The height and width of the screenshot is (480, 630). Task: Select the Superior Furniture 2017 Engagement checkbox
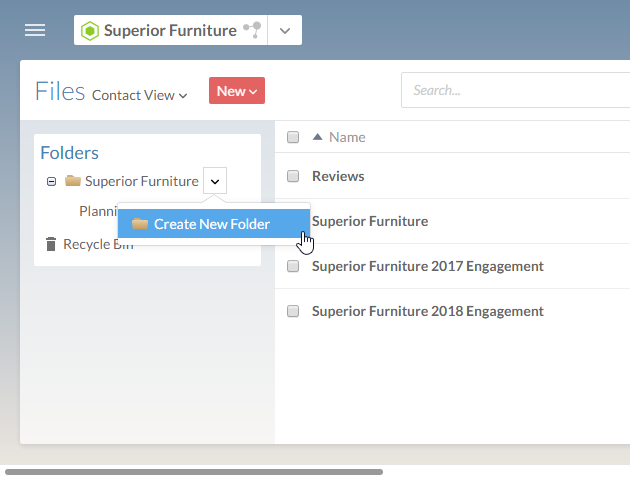pyautogui.click(x=293, y=266)
